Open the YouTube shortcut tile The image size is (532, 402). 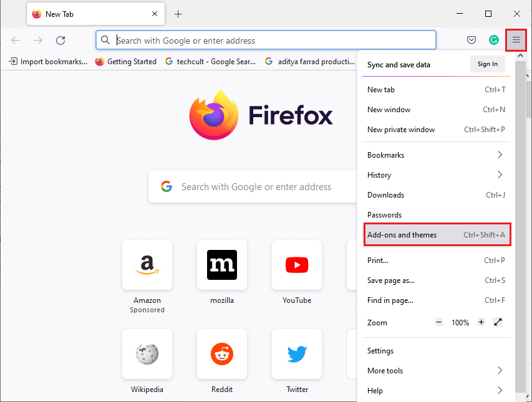(297, 265)
